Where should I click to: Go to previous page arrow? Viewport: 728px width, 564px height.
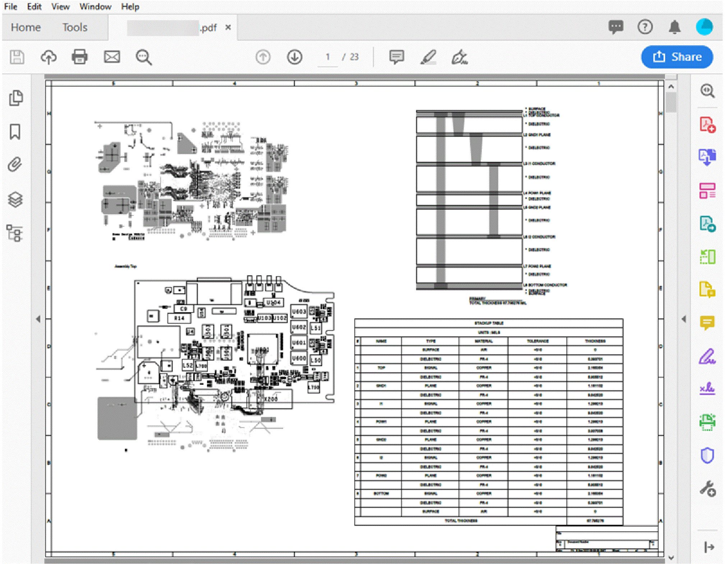point(263,57)
